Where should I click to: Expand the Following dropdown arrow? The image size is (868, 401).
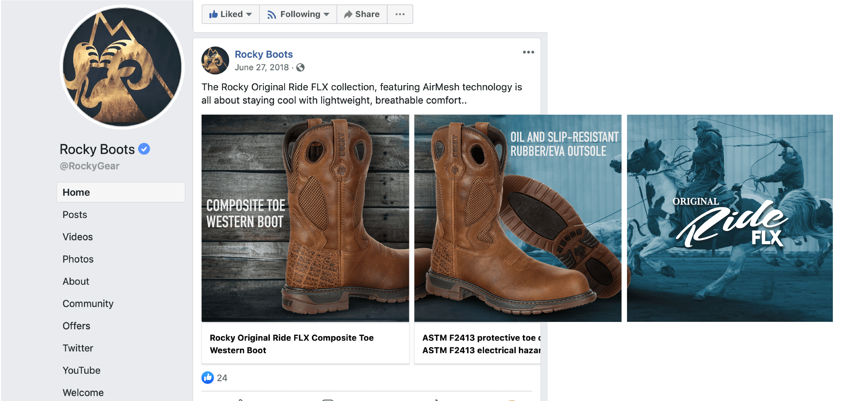click(326, 14)
